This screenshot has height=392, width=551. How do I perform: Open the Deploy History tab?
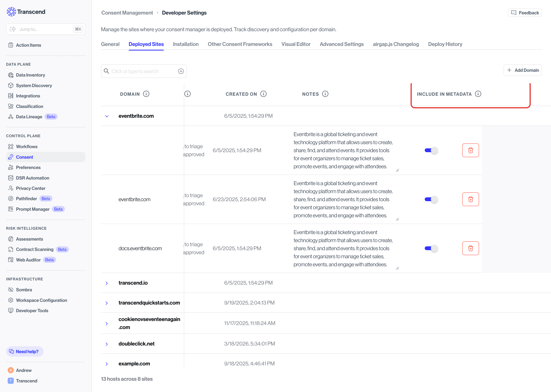tap(445, 44)
